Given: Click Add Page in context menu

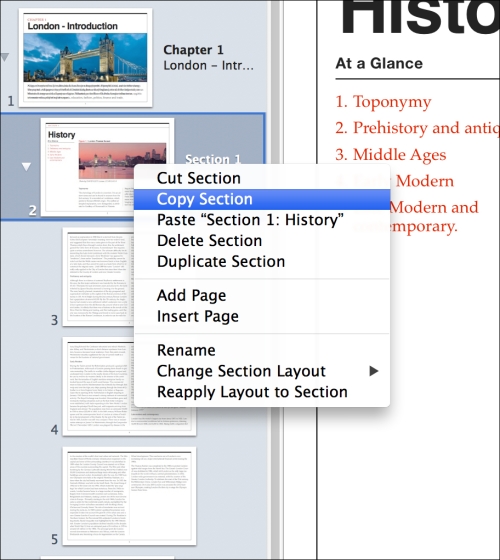Looking at the screenshot, I should coord(261,295).
